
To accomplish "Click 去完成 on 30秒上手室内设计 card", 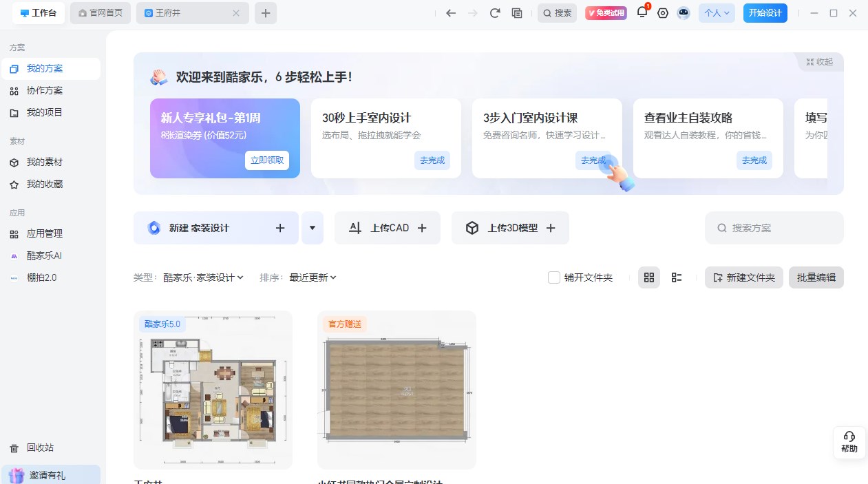I will [432, 160].
